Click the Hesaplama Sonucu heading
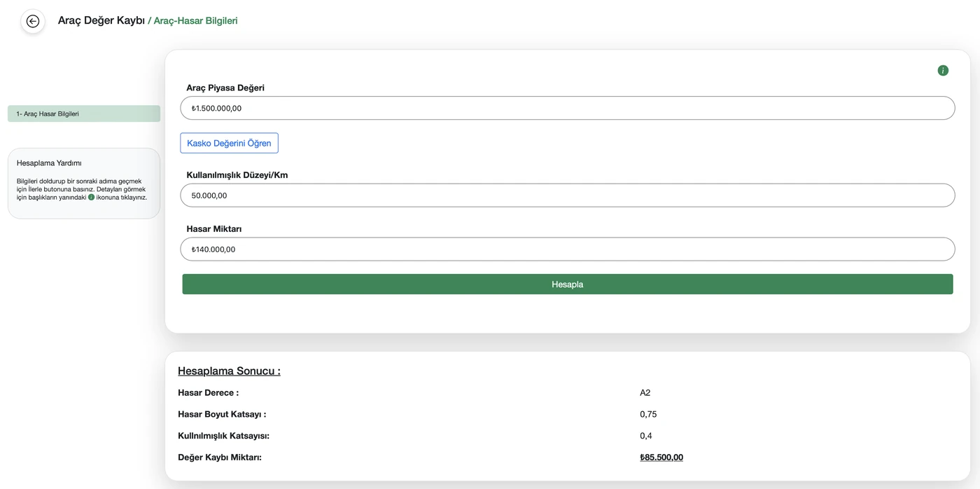Image resolution: width=980 pixels, height=489 pixels. click(x=229, y=371)
